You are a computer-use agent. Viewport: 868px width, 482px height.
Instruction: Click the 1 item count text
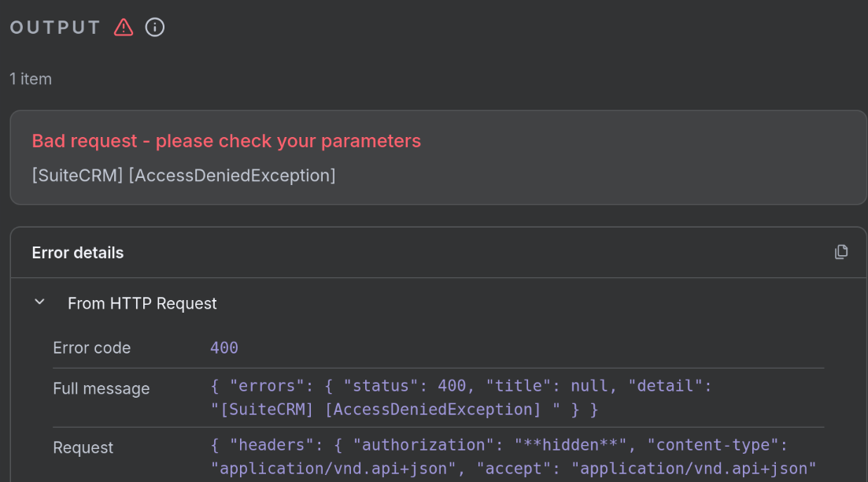tap(31, 79)
